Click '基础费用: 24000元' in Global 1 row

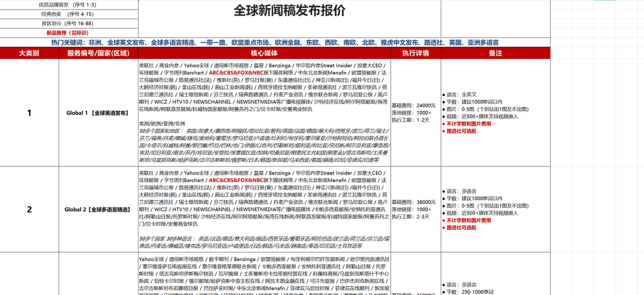[x=414, y=105]
